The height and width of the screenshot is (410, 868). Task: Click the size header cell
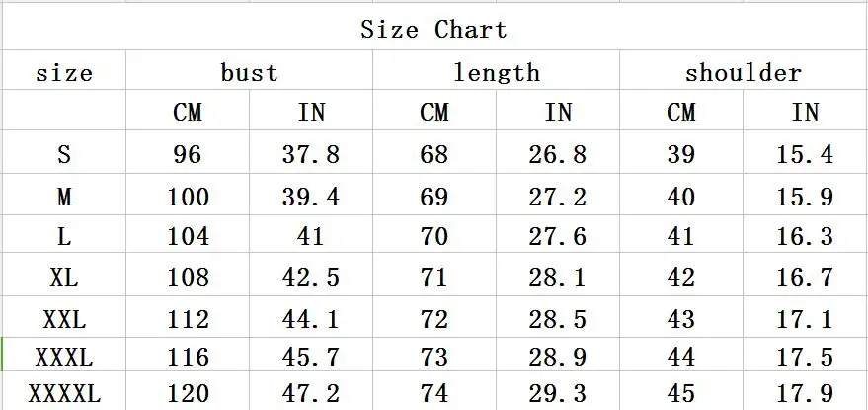tap(64, 73)
